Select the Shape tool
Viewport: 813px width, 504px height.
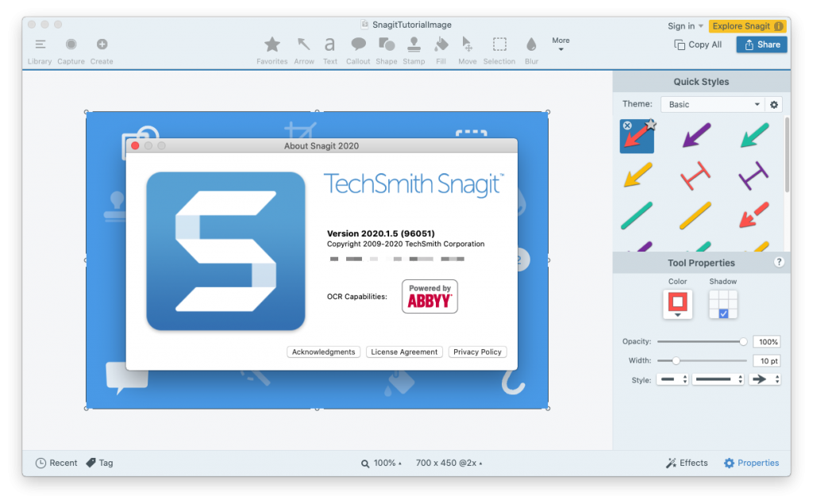pos(387,51)
